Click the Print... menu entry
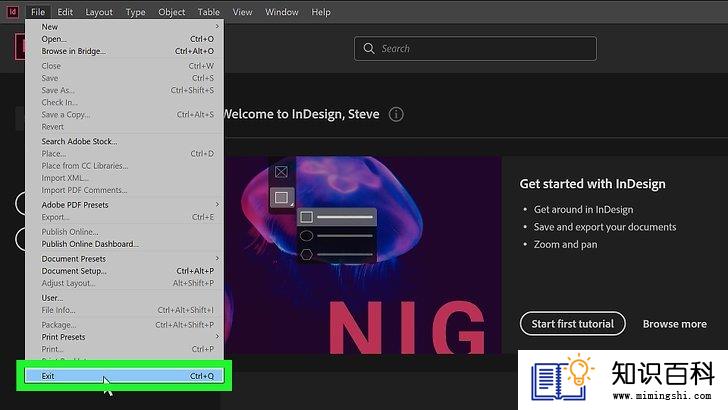This screenshot has width=728, height=410. pyautogui.click(x=124, y=349)
